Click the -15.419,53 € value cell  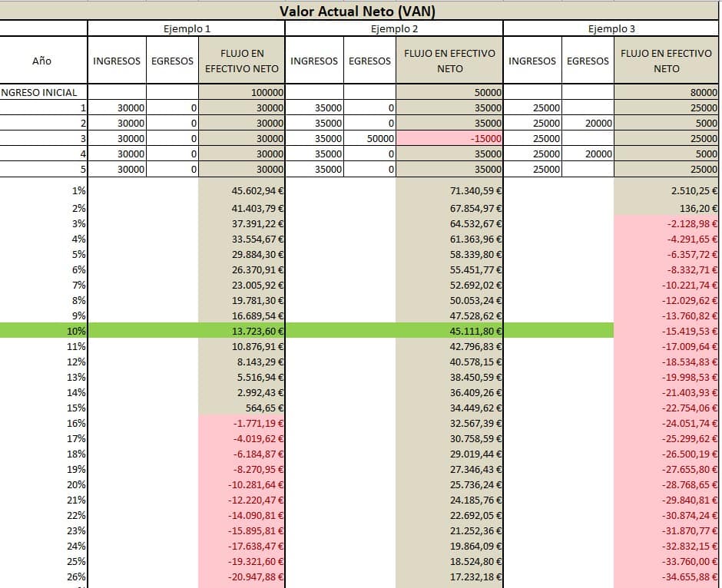pyautogui.click(x=666, y=331)
